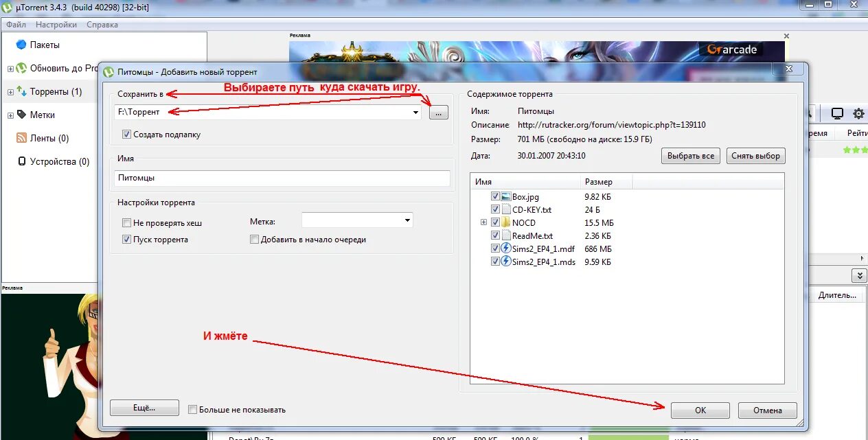Click the Sims2_EP4_1.mds disc image icon

coord(506,262)
